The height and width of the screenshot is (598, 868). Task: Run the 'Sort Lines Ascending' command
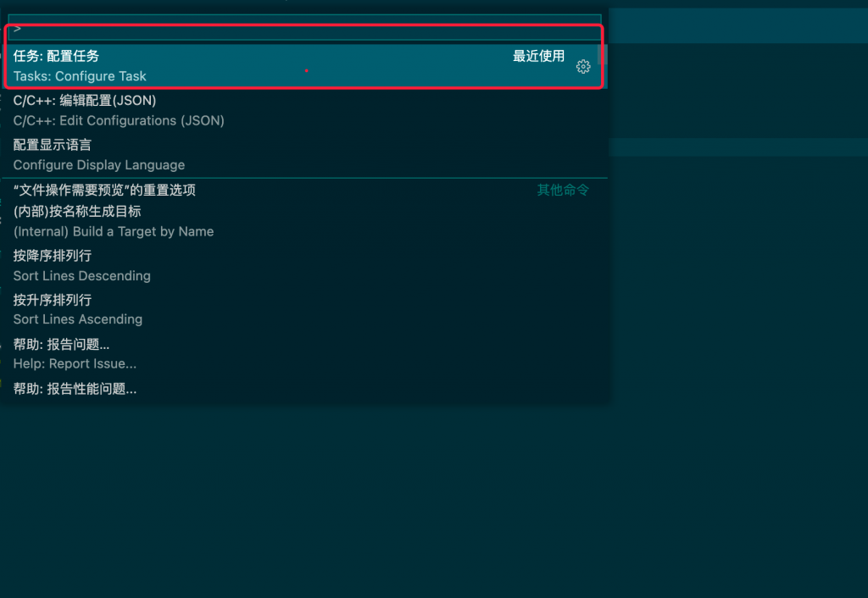[78, 319]
